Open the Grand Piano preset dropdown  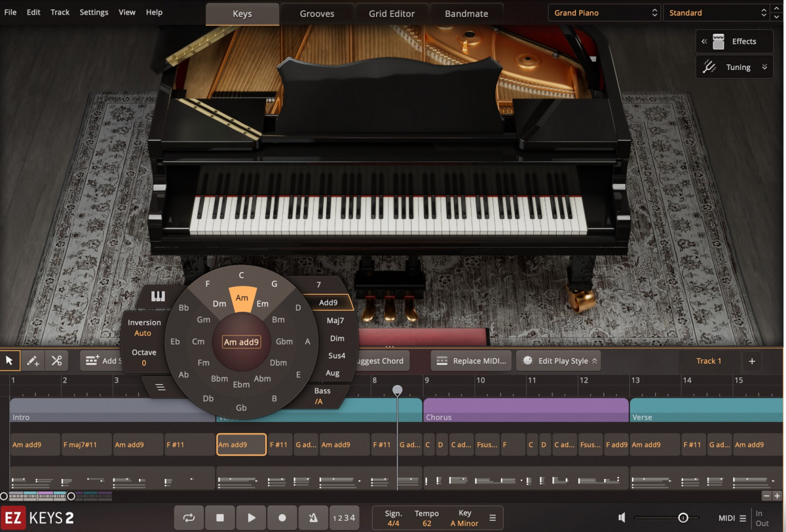(x=603, y=12)
